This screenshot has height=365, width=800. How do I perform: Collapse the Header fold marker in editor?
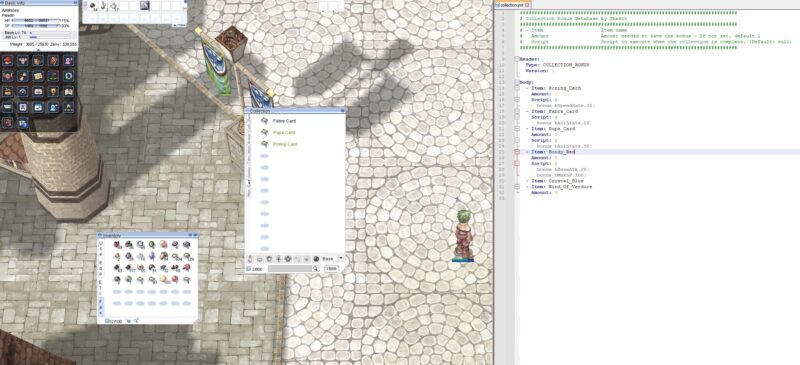516,59
